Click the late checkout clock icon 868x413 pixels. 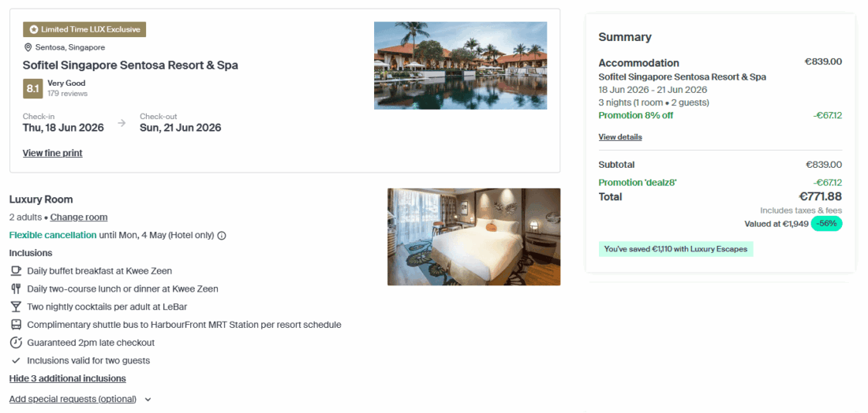coord(16,343)
